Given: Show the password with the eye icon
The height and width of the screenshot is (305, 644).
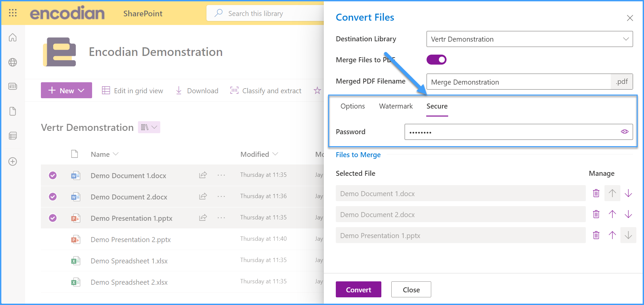Looking at the screenshot, I should (x=625, y=132).
